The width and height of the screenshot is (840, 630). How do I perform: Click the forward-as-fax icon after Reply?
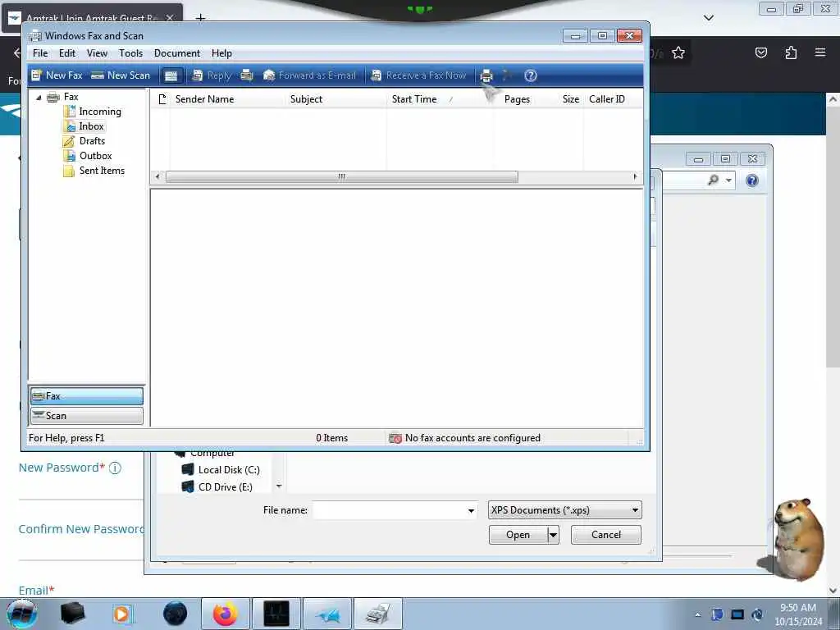click(x=246, y=75)
